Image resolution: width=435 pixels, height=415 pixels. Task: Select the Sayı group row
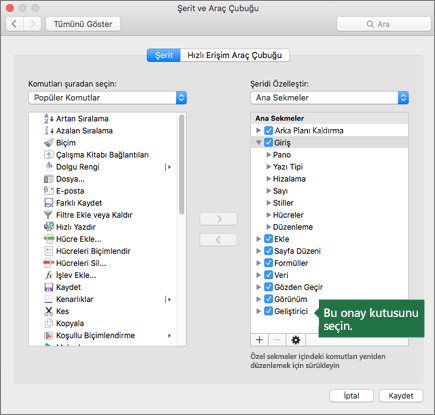[329, 191]
